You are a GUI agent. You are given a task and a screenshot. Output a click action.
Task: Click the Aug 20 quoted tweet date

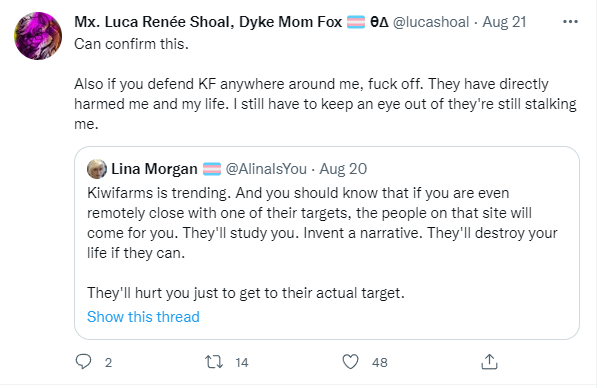(343, 169)
